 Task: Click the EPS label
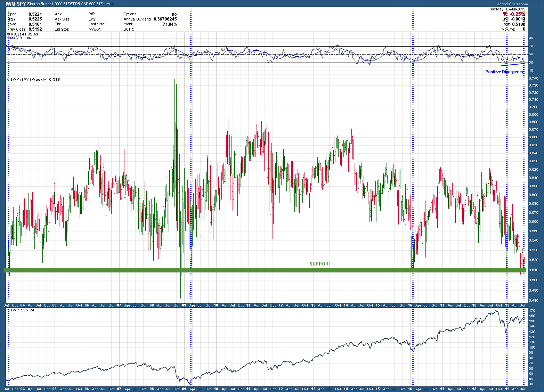click(x=92, y=19)
